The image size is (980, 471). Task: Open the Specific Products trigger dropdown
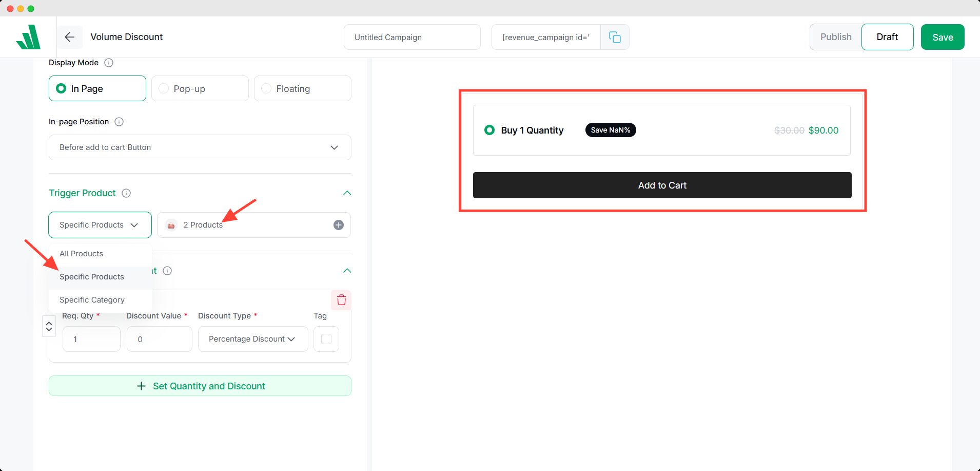click(x=100, y=225)
